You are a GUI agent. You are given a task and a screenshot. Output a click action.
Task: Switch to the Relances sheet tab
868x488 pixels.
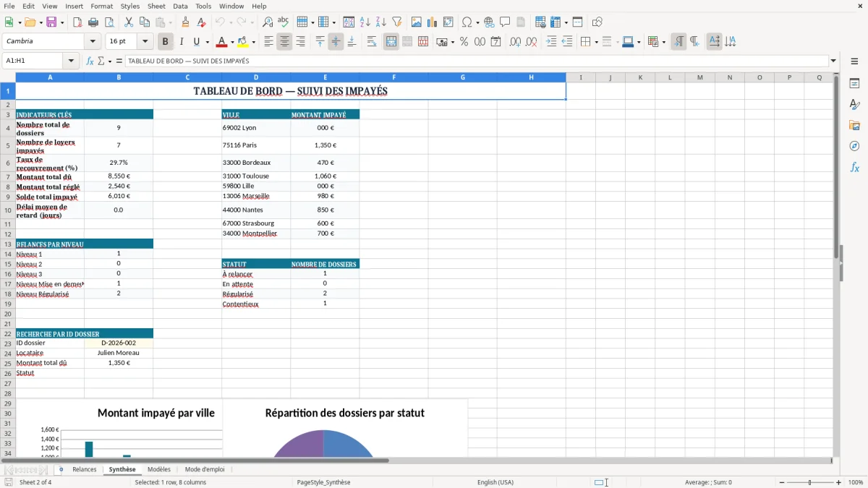click(85, 469)
